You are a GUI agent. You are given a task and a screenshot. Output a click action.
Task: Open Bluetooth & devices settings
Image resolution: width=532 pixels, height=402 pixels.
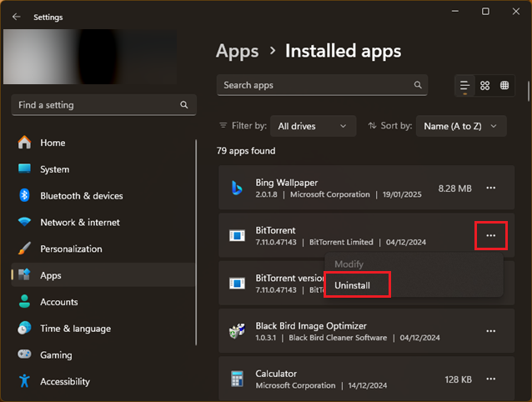pos(103,196)
